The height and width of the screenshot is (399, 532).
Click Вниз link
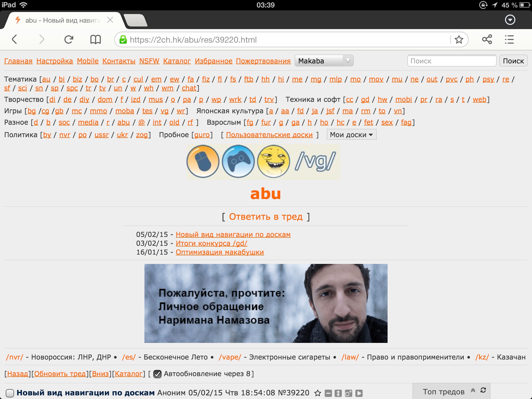coord(100,374)
